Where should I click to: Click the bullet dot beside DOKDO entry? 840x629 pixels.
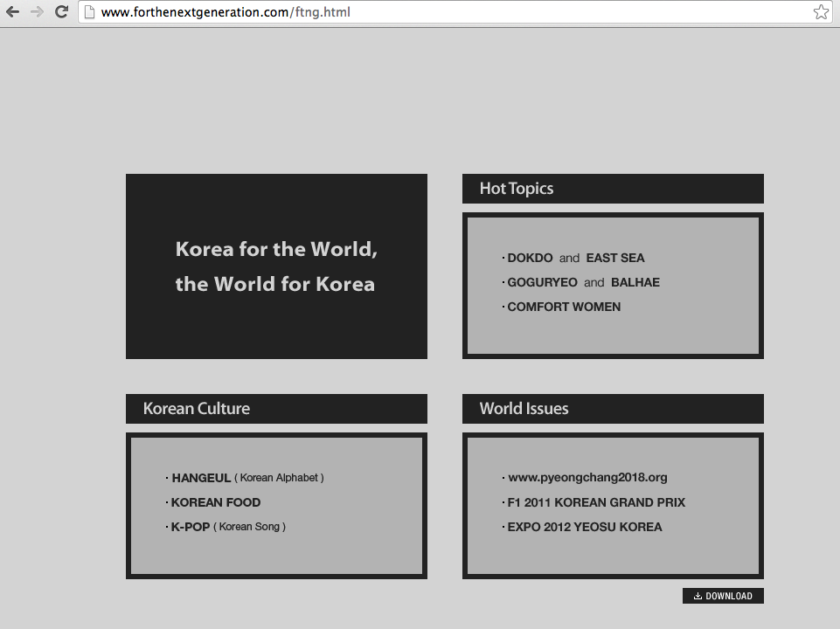coord(503,258)
